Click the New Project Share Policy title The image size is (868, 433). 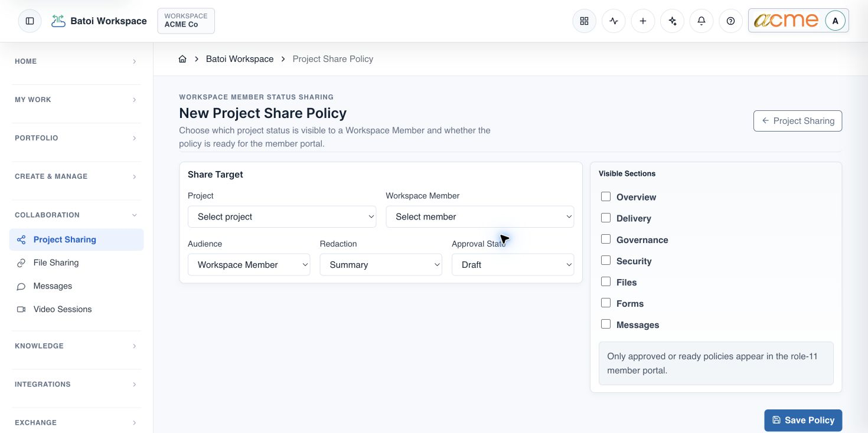(x=263, y=113)
